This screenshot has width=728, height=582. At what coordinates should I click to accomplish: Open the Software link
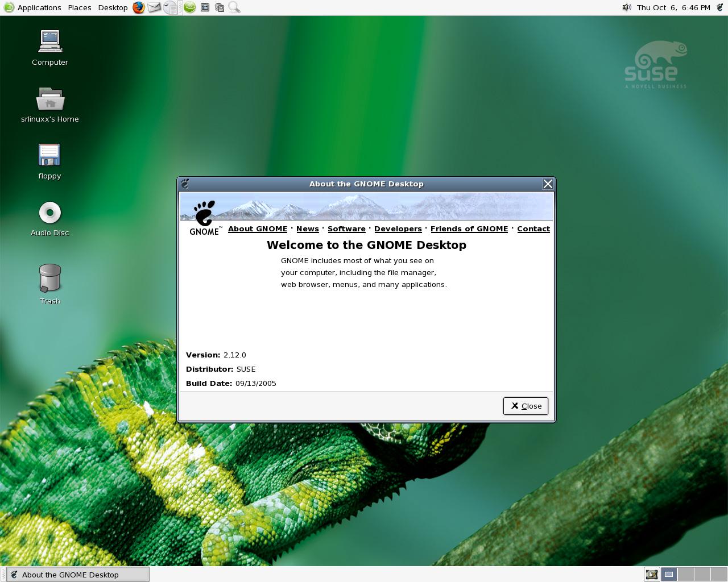(x=346, y=228)
